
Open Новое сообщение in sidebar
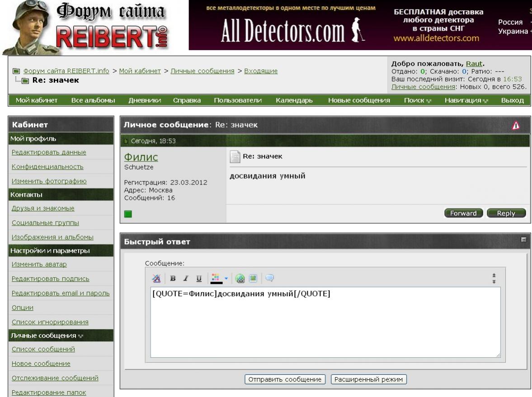point(41,364)
